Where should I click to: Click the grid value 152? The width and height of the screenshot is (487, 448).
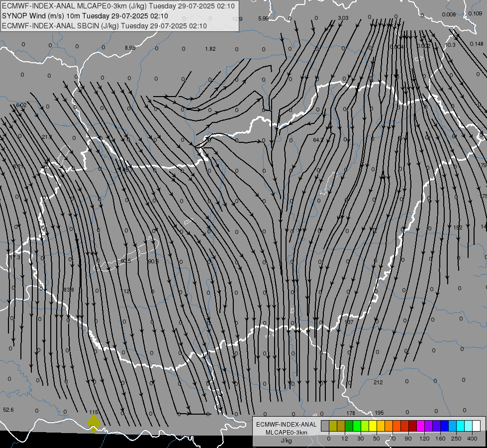click(458, 227)
